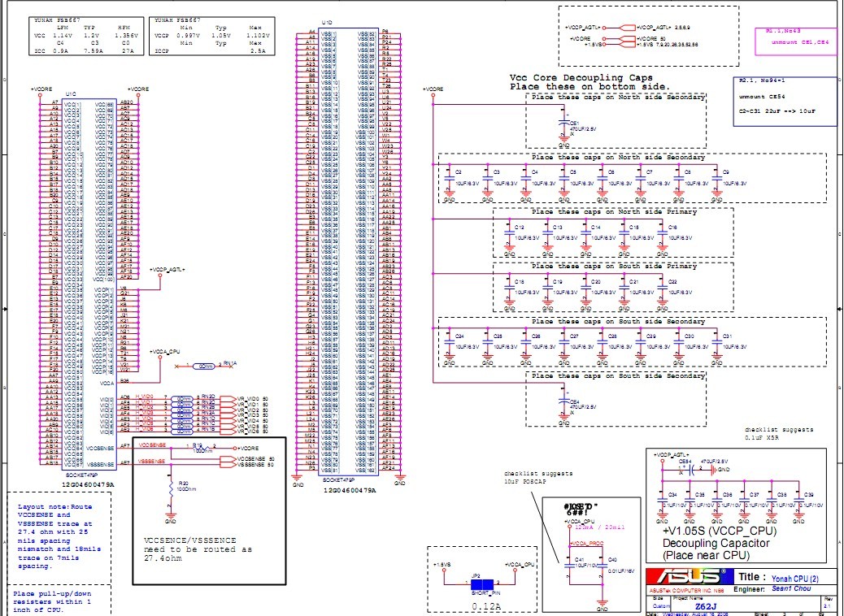This screenshot has width=844, height=616.
Task: Click the project name 'Z62J'
Action: (x=706, y=607)
